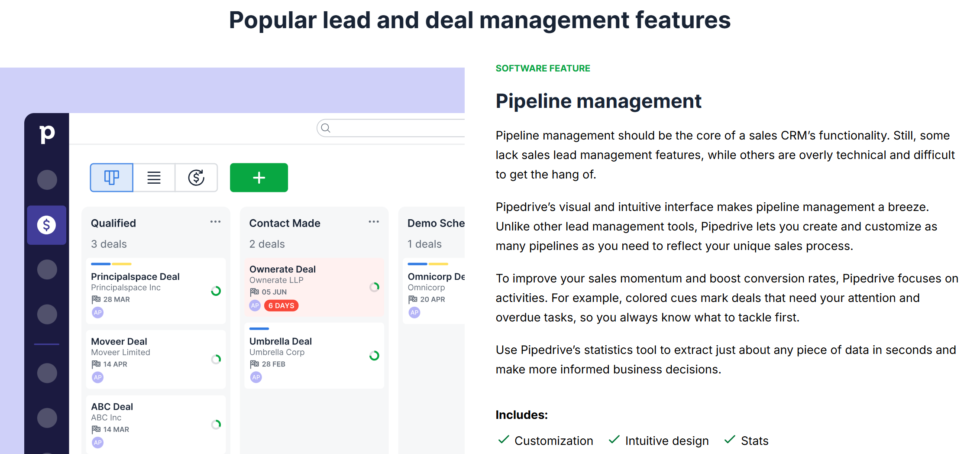Click 'Umbrella Corp' company name

tap(277, 352)
